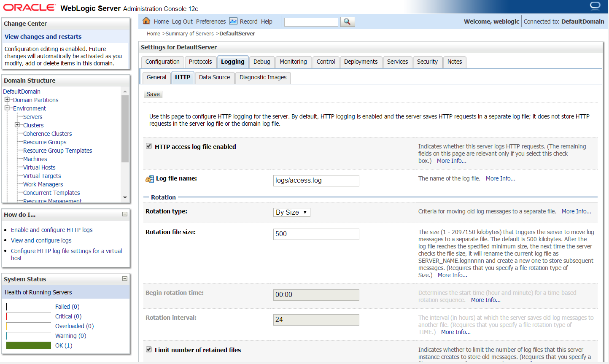609x364 pixels.
Task: Collapse the System Status panel
Action: 124,278
